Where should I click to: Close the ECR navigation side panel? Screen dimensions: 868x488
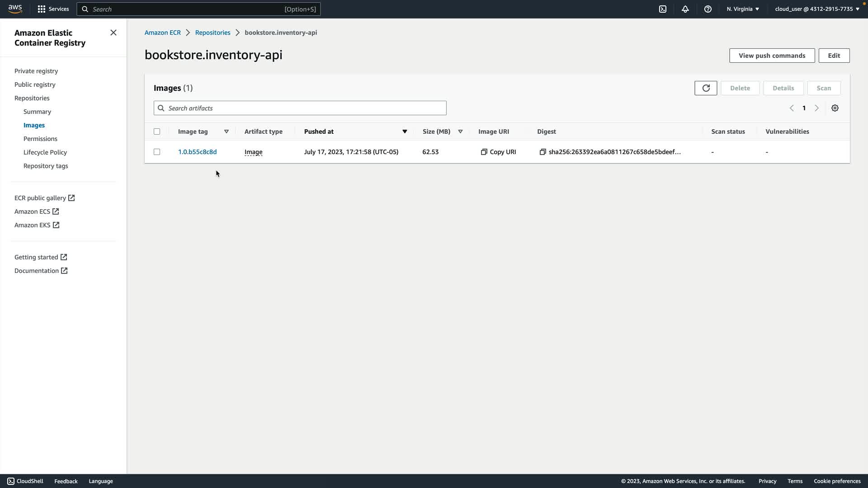[x=113, y=33]
